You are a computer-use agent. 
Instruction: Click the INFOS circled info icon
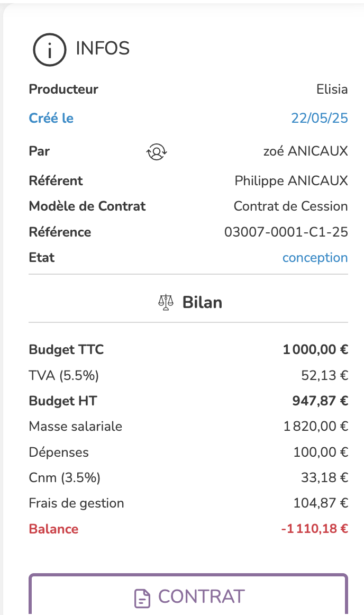(50, 49)
